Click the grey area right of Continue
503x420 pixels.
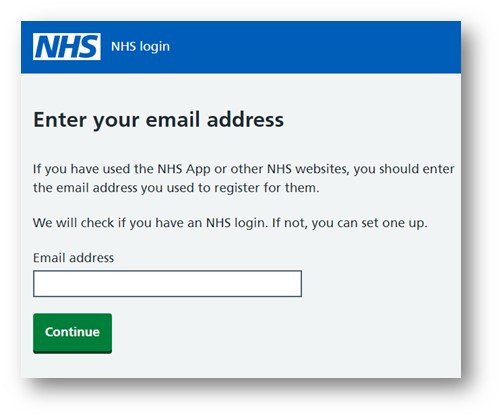click(287, 333)
